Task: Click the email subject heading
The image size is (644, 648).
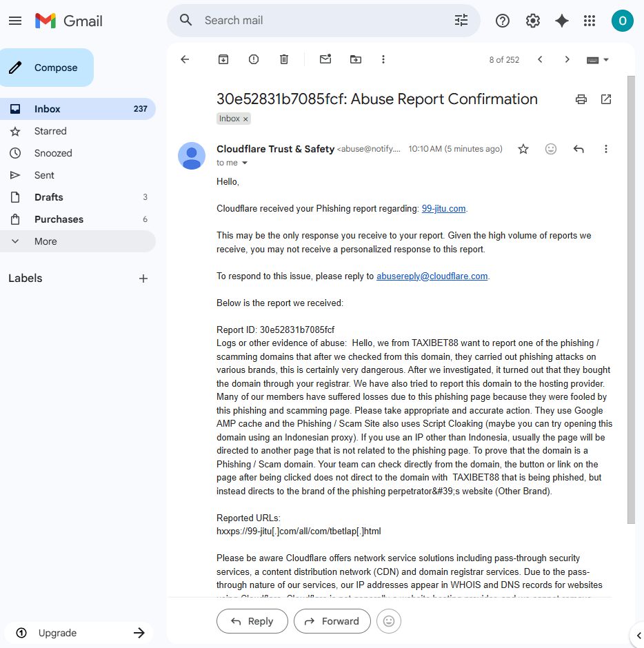Action: pos(377,99)
